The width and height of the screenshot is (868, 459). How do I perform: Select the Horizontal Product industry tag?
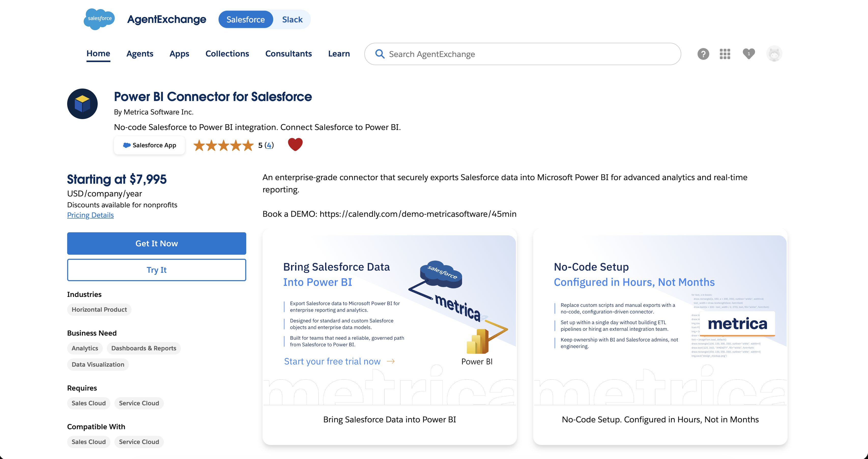tap(99, 309)
